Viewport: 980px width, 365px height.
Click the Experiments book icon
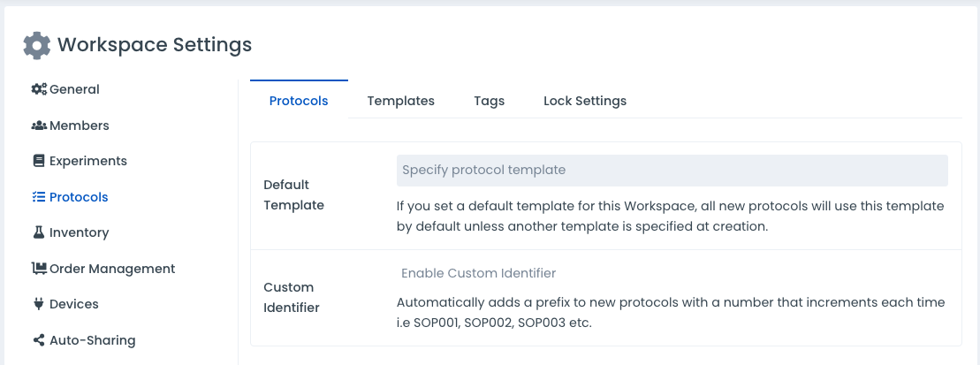pos(39,161)
